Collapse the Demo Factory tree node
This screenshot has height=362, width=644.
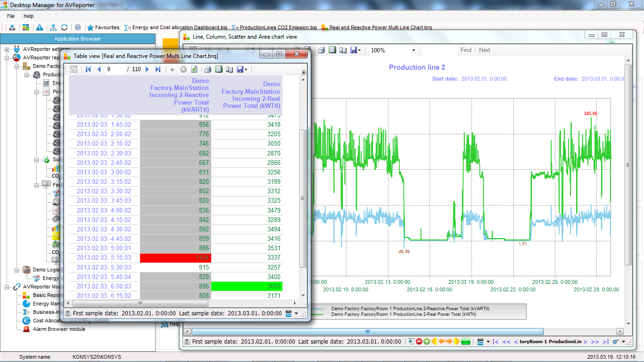click(x=17, y=66)
